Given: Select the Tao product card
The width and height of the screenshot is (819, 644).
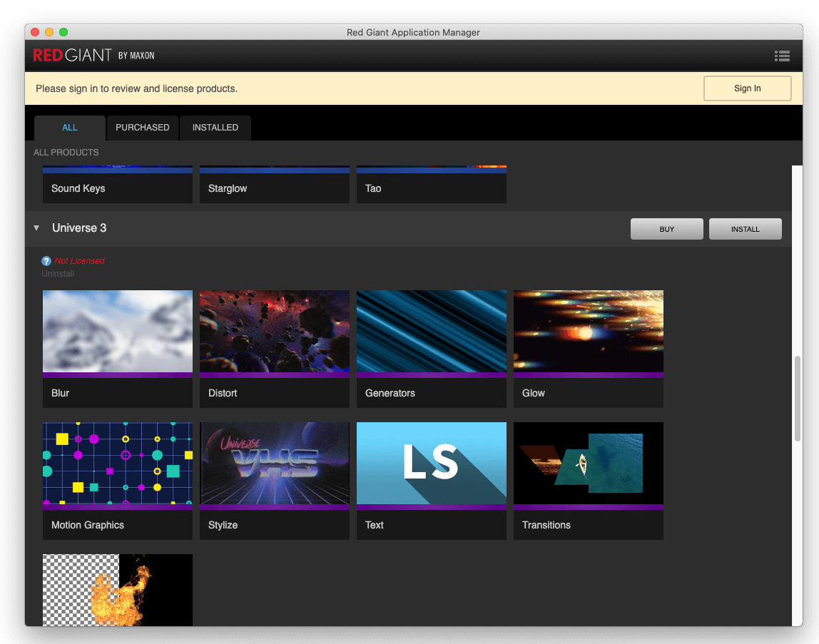Looking at the screenshot, I should [x=432, y=185].
